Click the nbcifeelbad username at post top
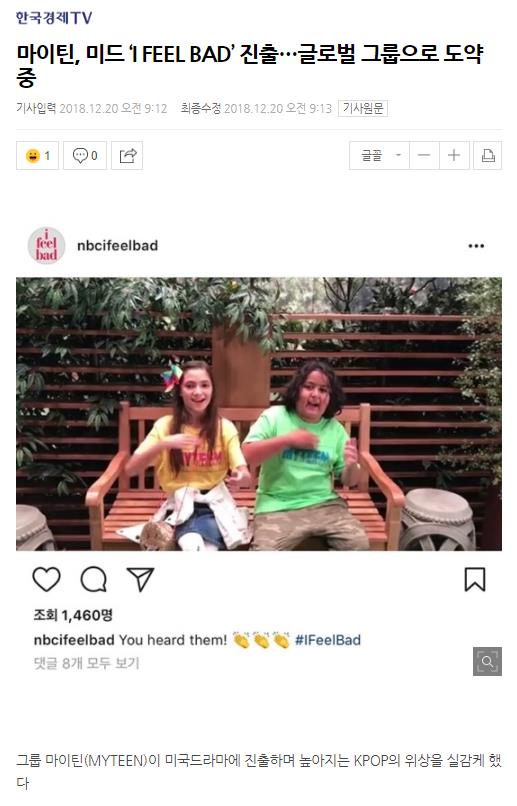 tap(117, 246)
